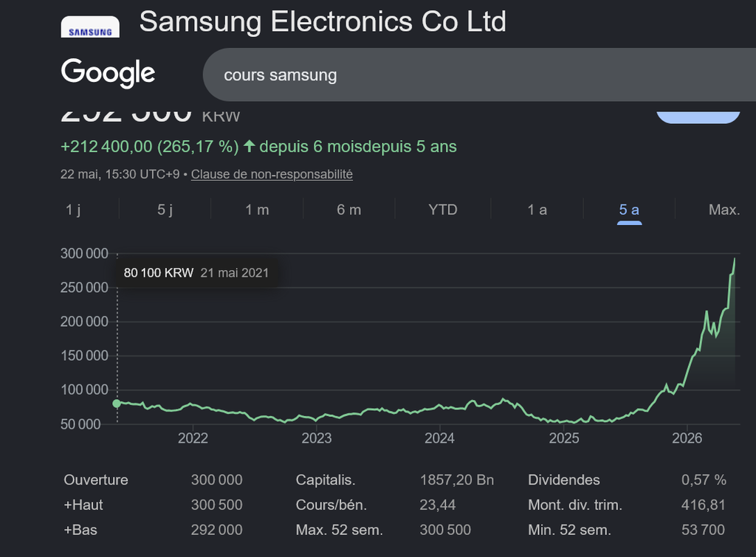Click the Google logo
This screenshot has height=557, width=756.
point(108,73)
